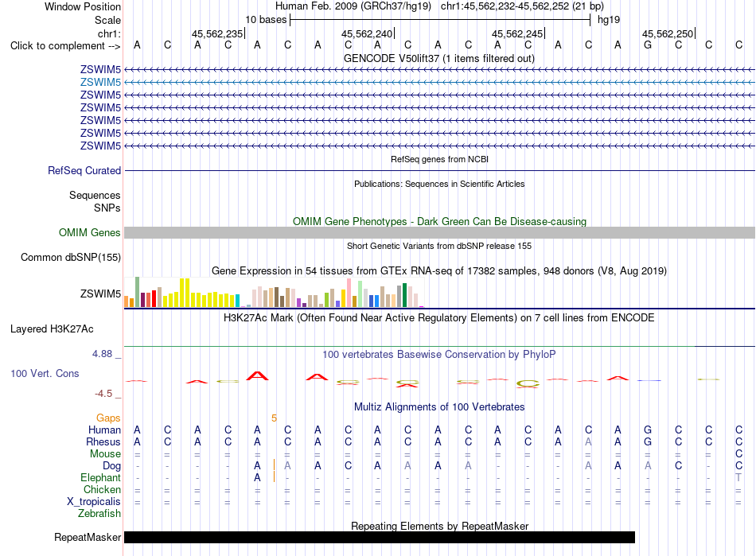Click the "OMIM Genes" track label

(x=90, y=233)
